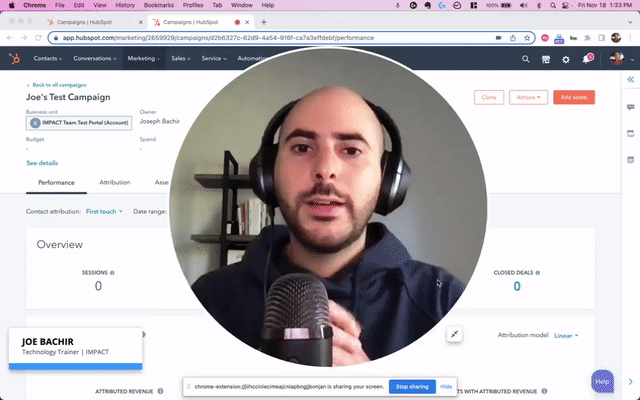Image resolution: width=640 pixels, height=400 pixels.
Task: Expand the Marketing navigation menu
Action: [x=144, y=59]
